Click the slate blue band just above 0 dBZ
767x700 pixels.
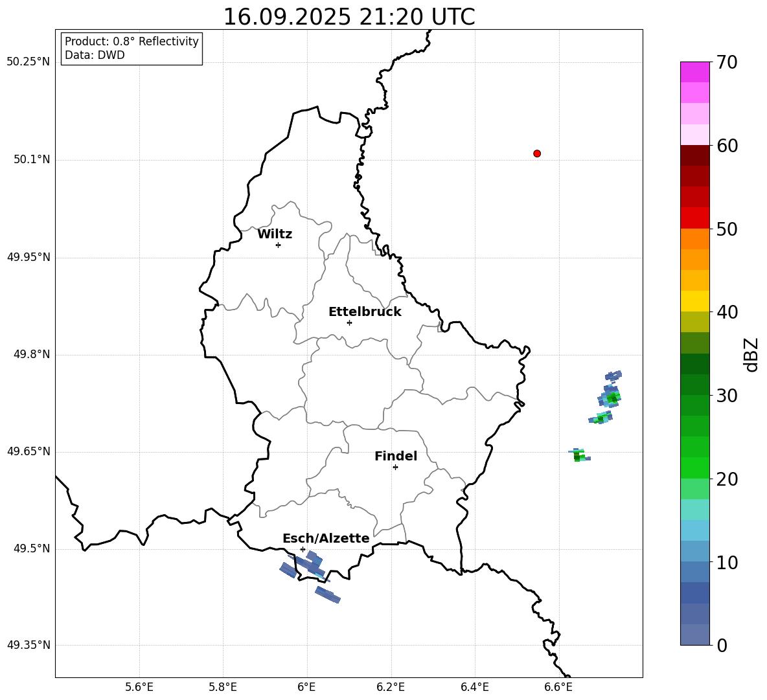(694, 635)
